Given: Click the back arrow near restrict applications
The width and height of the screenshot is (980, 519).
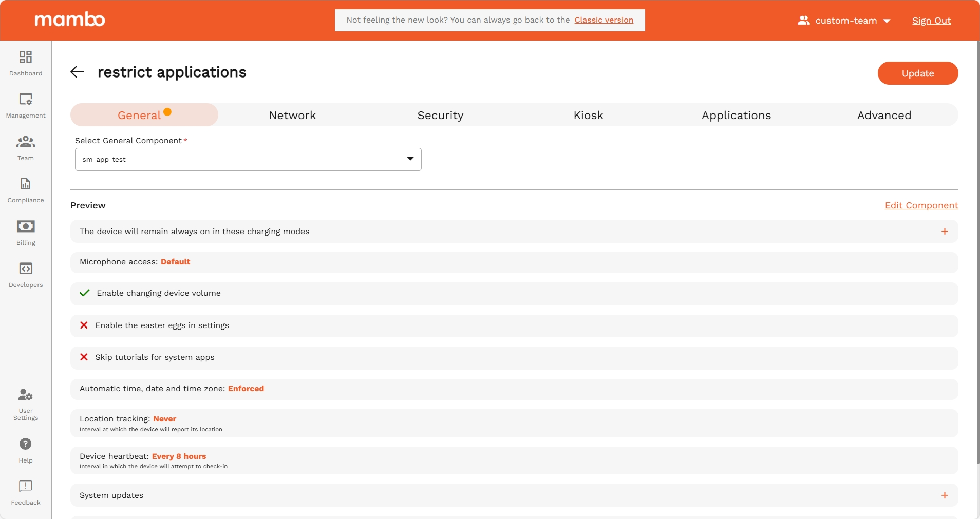Looking at the screenshot, I should click(x=77, y=72).
